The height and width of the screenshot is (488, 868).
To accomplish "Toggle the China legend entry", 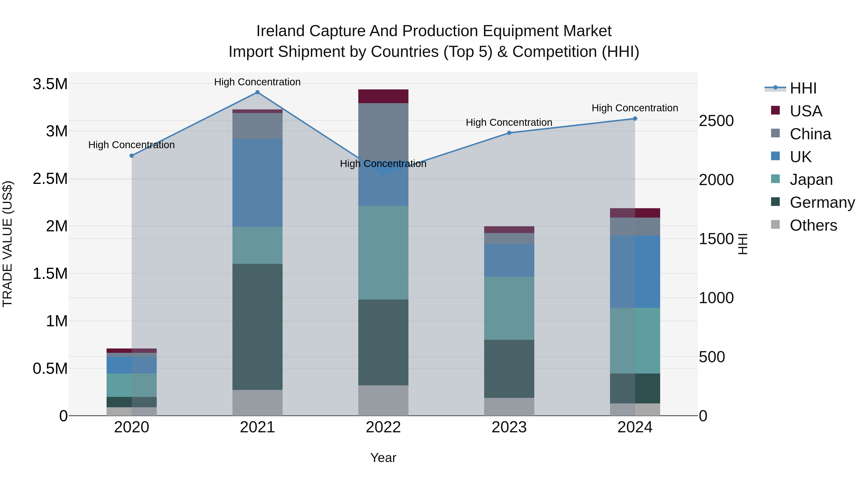I will click(800, 134).
